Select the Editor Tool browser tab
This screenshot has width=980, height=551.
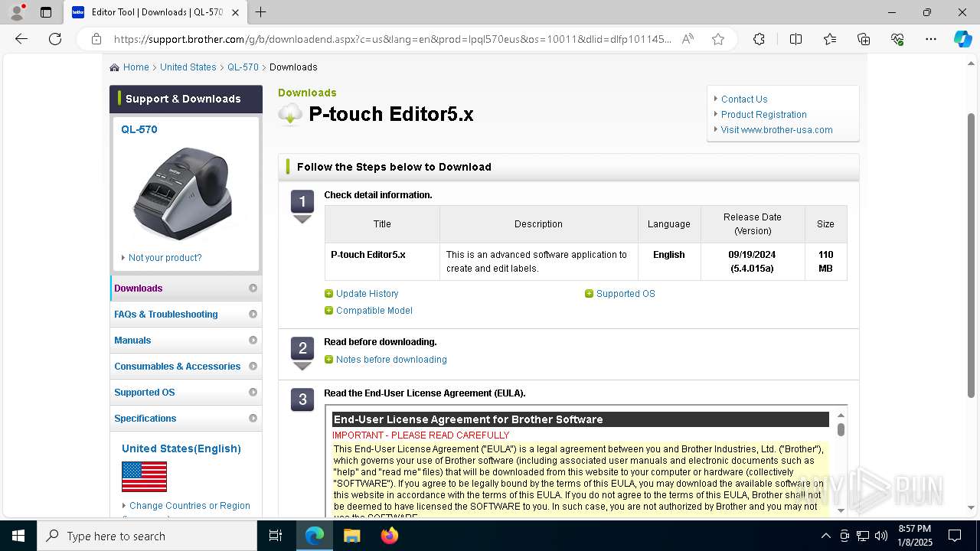155,12
